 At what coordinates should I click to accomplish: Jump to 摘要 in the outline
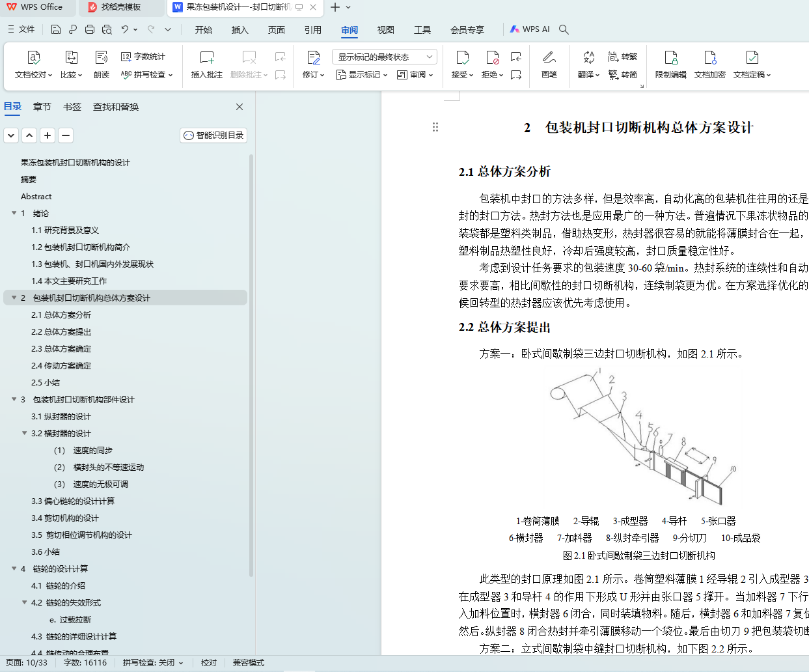click(29, 179)
